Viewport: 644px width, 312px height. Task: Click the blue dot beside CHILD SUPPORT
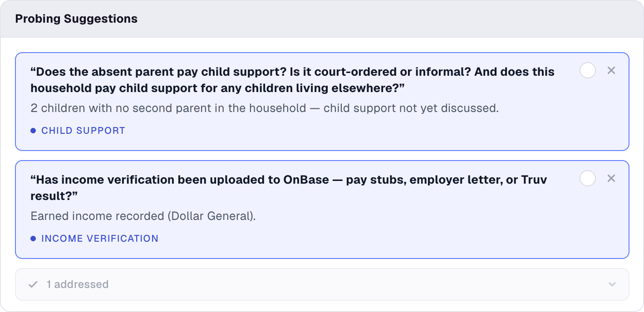33,131
